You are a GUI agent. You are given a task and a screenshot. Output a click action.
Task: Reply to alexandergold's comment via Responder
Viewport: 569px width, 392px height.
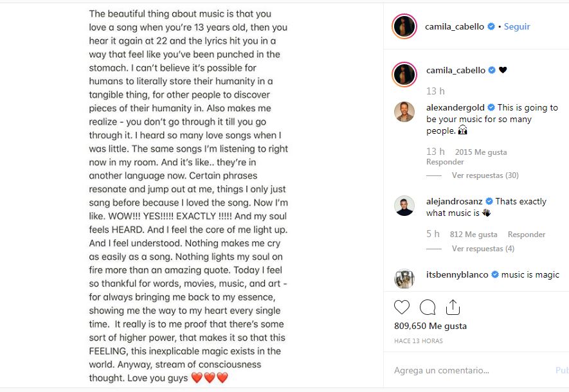[x=445, y=163]
